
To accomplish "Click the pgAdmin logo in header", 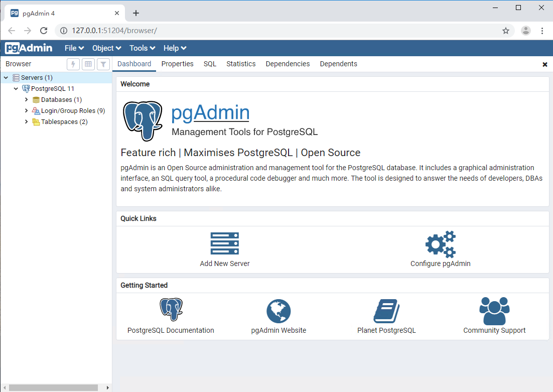I will click(x=29, y=48).
